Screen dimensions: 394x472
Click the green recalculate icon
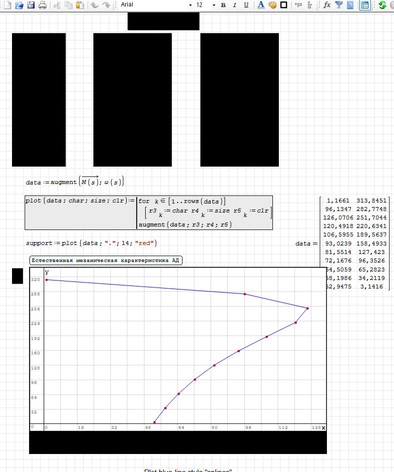point(382,5)
